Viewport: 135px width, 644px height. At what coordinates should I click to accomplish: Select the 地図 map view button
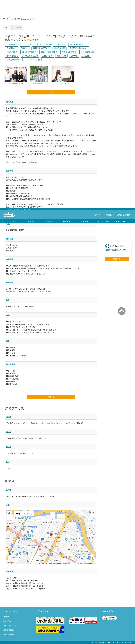18,513
